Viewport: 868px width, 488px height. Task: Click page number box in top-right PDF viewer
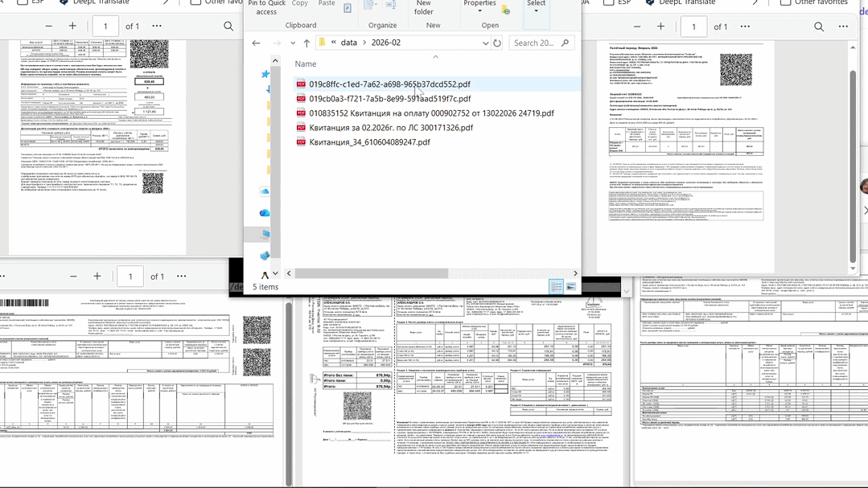click(693, 27)
